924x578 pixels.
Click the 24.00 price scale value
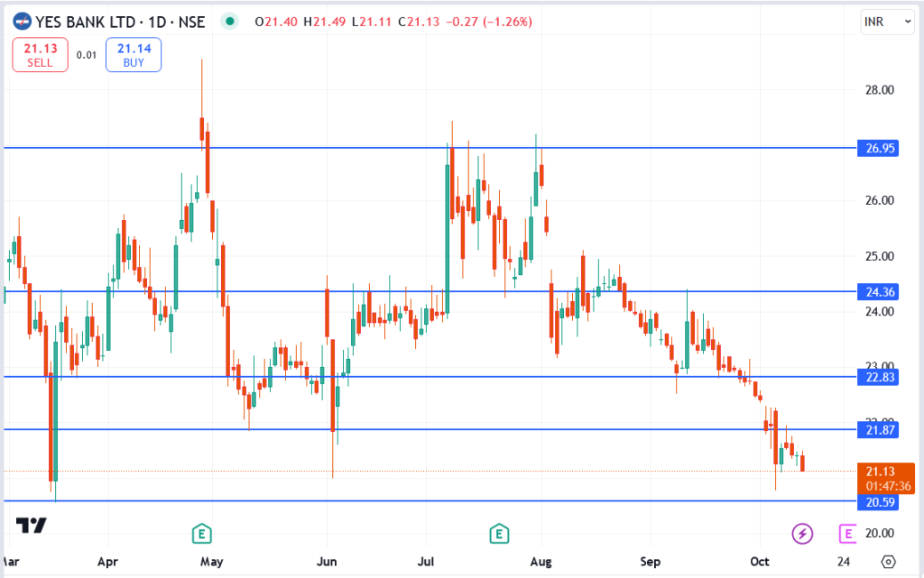879,311
